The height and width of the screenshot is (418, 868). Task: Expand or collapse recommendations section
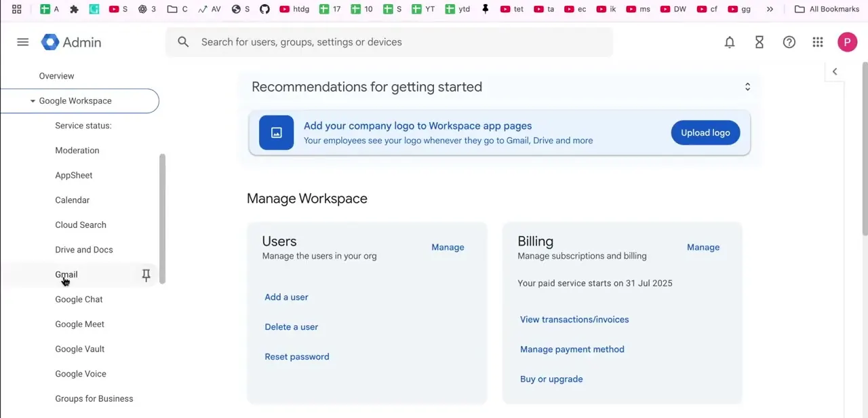click(x=747, y=87)
